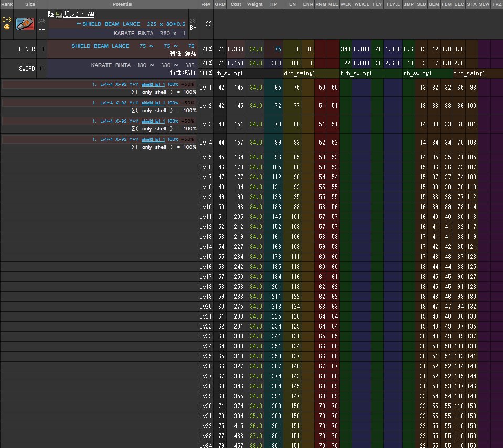Select the WLK.L column header
This screenshot has width=503, height=448.
click(x=361, y=4)
